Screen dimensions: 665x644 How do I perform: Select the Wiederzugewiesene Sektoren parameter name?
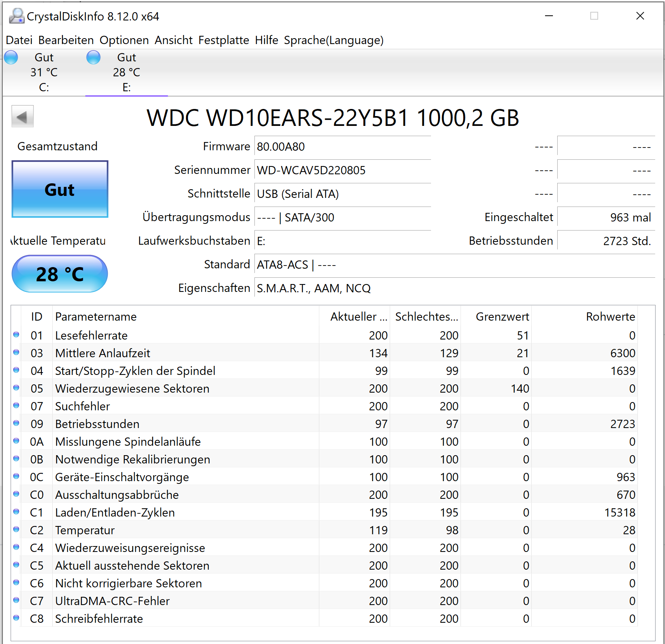click(132, 389)
